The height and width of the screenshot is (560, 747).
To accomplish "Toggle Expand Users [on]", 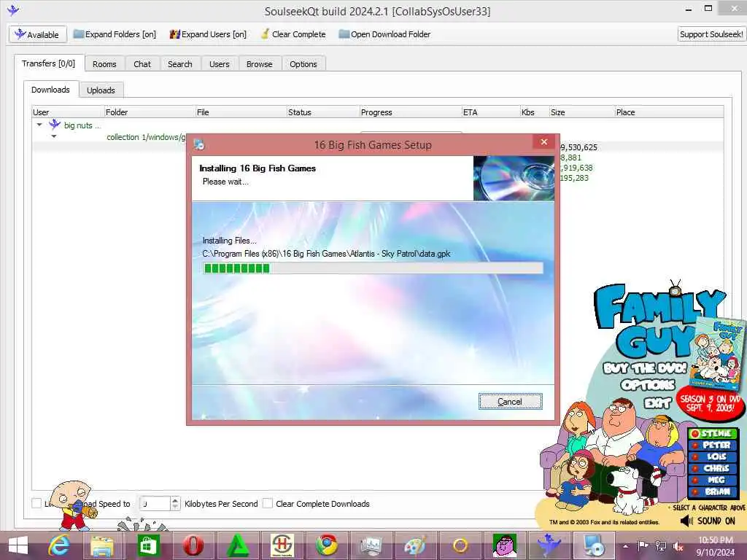I will click(208, 34).
